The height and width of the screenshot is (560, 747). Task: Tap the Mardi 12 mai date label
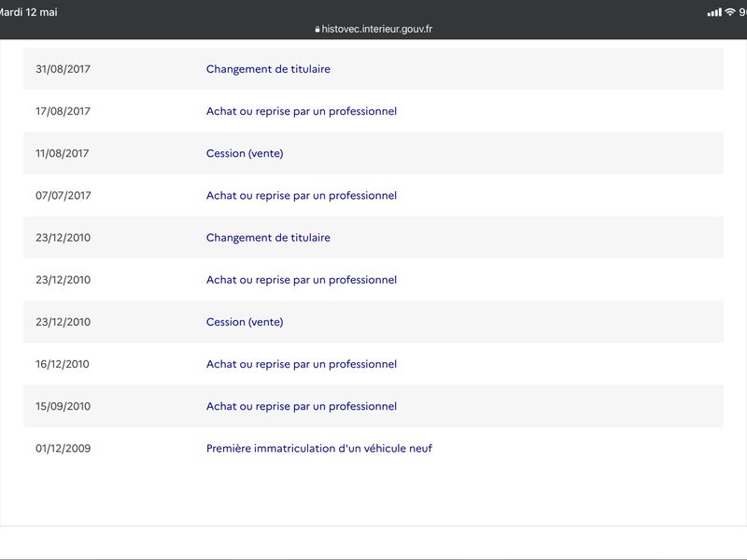pos(29,12)
